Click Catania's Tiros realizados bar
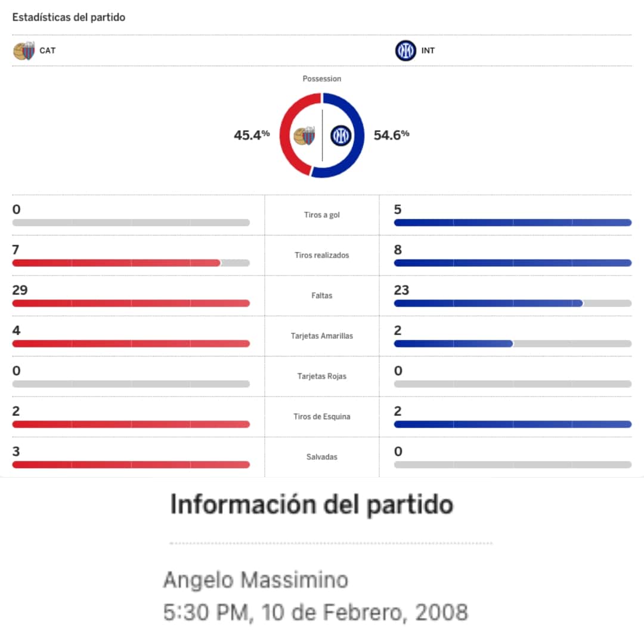Screen dimensions: 644x644 [116, 262]
